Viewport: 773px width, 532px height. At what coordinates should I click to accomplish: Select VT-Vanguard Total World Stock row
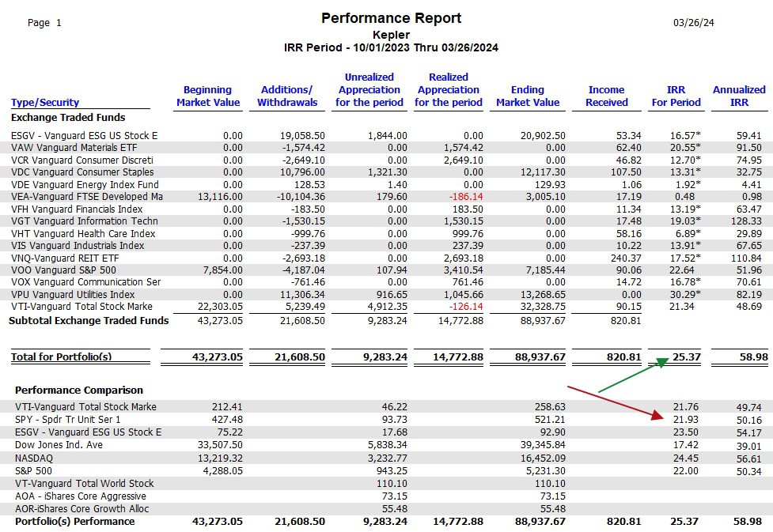coord(386,484)
